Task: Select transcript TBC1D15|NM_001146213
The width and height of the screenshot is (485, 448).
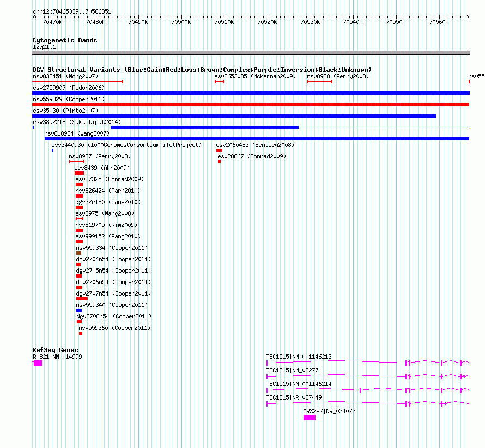Action: (299, 357)
